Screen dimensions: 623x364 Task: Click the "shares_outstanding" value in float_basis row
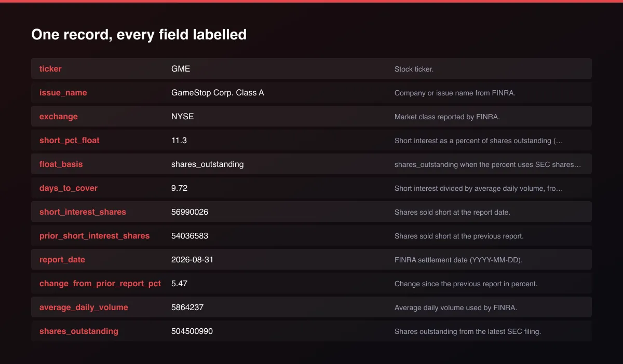point(208,164)
